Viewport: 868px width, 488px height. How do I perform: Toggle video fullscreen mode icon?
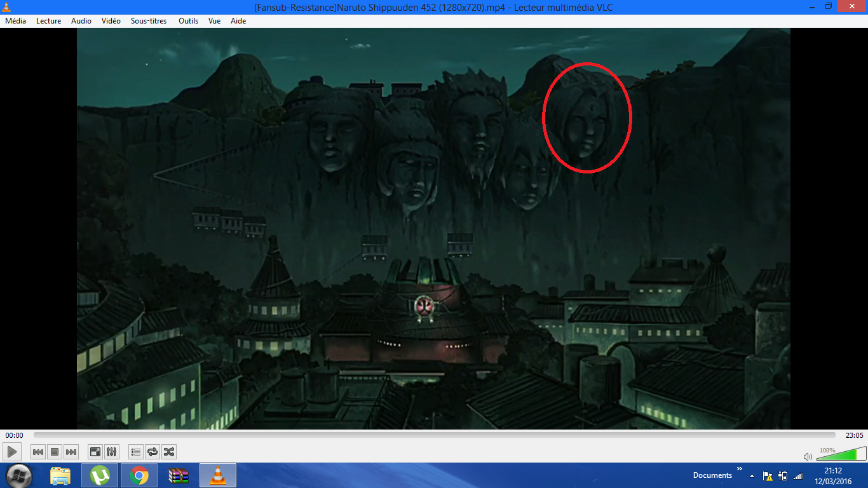click(95, 452)
